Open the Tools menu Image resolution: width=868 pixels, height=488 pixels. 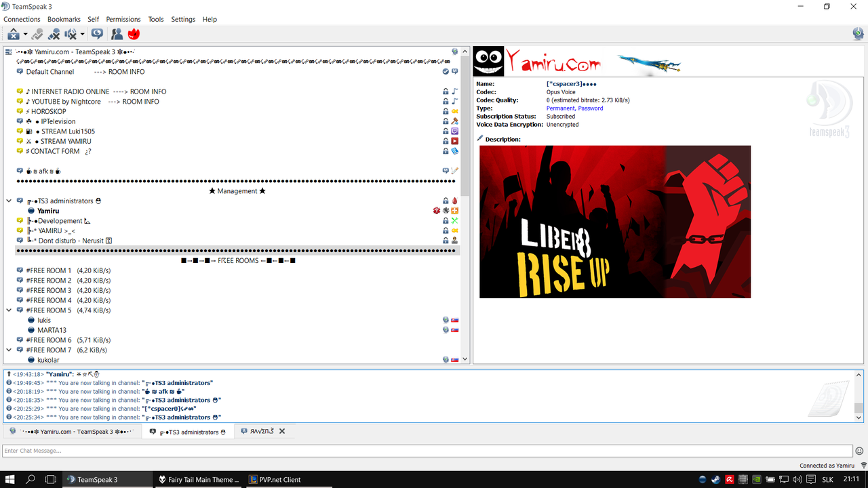[156, 19]
